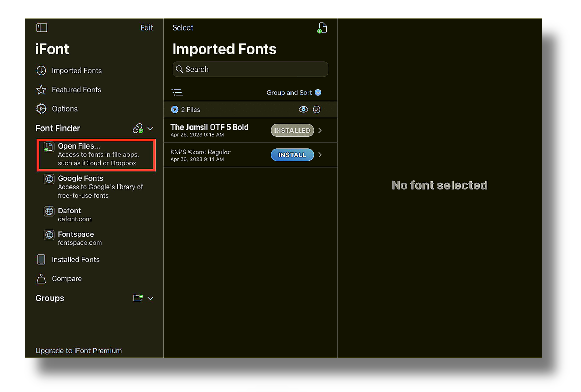Open The Jamsil OTF 5 Bold details chevron
The width and height of the screenshot is (581, 392).
320,130
